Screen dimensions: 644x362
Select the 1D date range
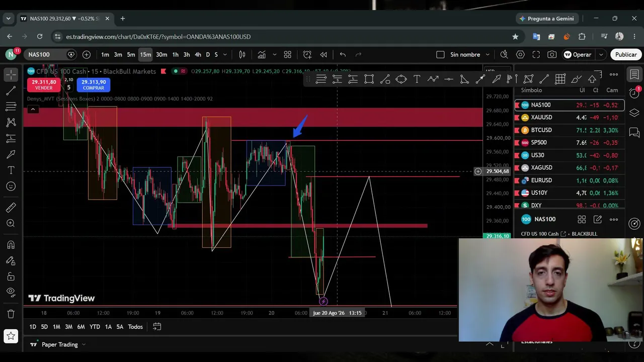pos(33,327)
